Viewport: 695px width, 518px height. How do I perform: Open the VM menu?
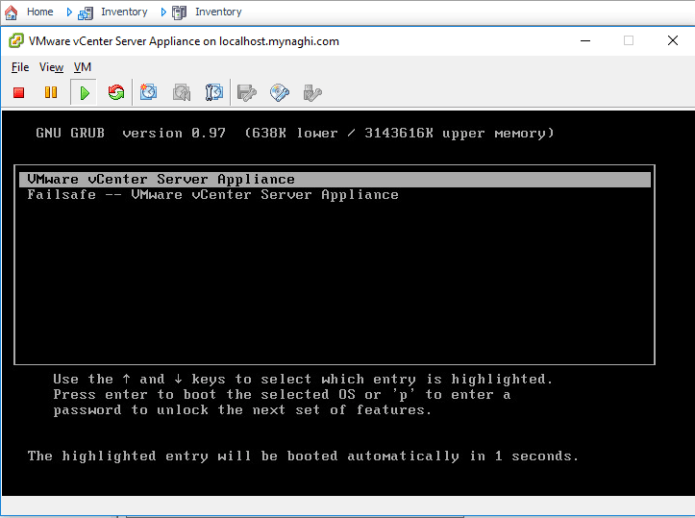(x=83, y=67)
